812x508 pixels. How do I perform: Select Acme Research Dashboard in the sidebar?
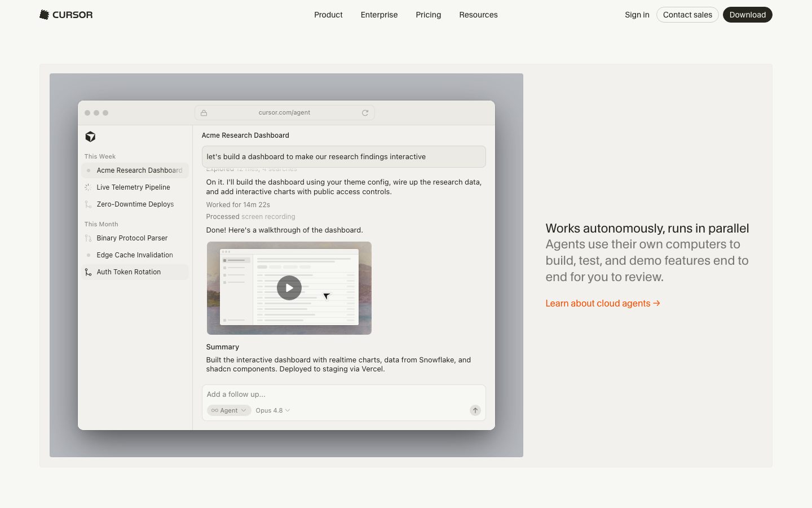tap(135, 170)
